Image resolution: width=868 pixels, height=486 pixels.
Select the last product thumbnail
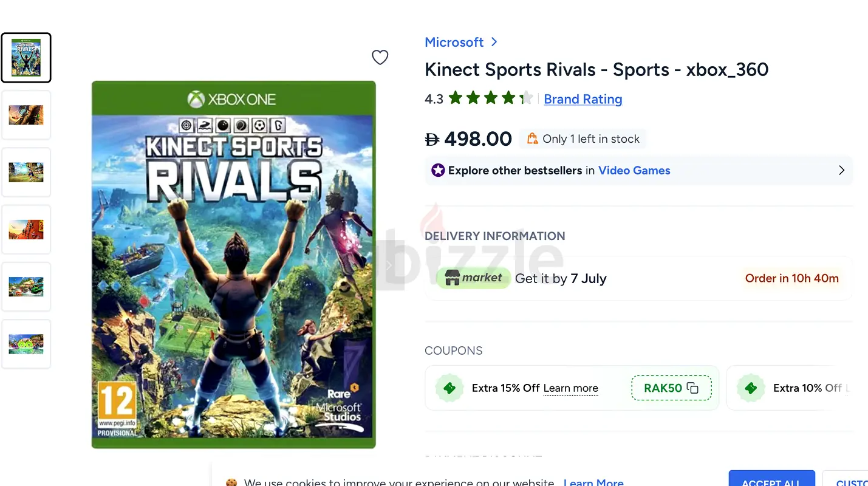[26, 344]
